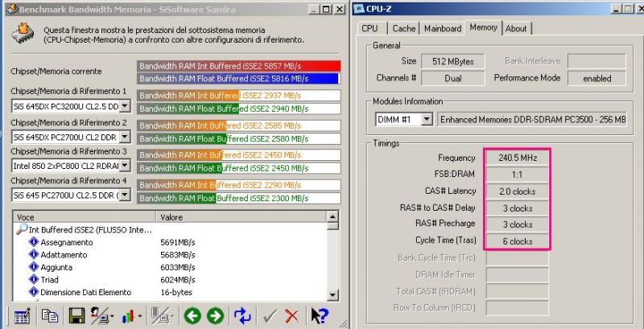Click the 16-bytes value
The width and height of the screenshot is (644, 329).
176,293
